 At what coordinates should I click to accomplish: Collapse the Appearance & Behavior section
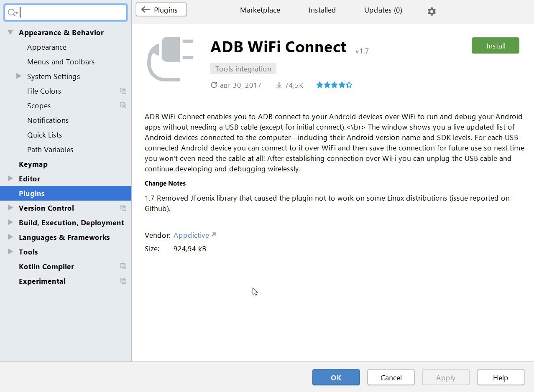pos(10,32)
